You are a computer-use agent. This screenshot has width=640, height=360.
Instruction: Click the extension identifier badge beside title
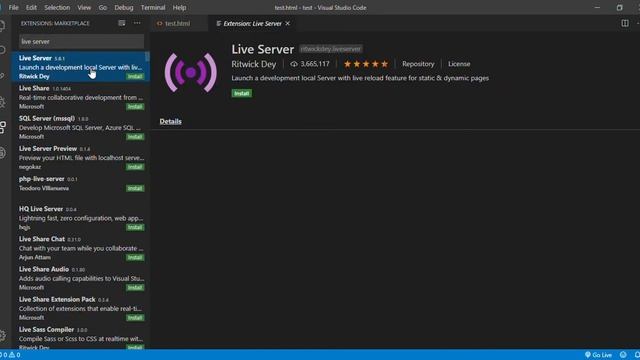(331, 49)
